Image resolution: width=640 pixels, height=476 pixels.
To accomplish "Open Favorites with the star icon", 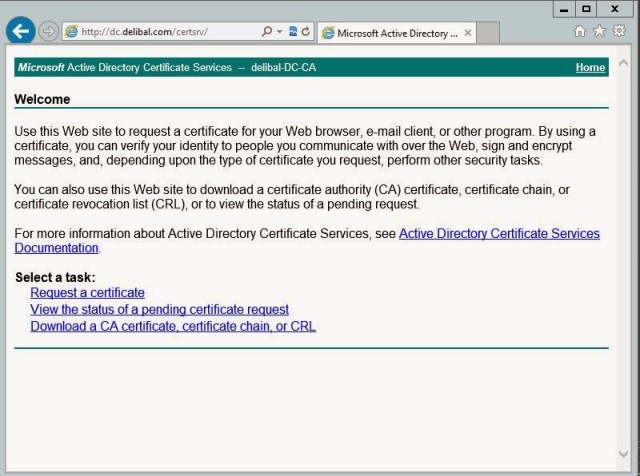I will point(600,32).
